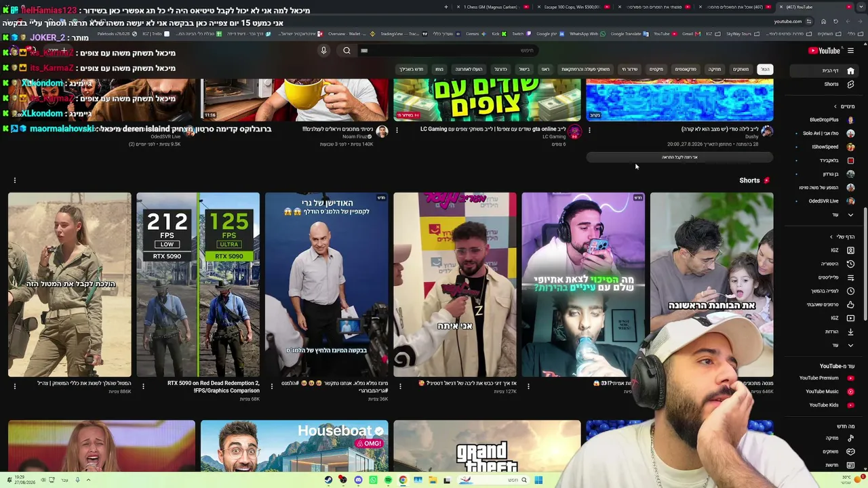Play the RTX 5090 FPS comparison short

198,285
